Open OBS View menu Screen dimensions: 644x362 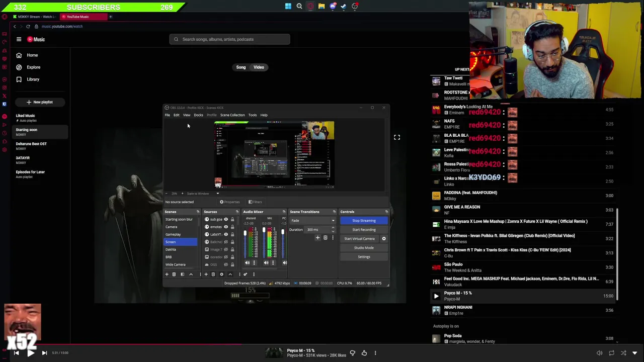tap(187, 115)
